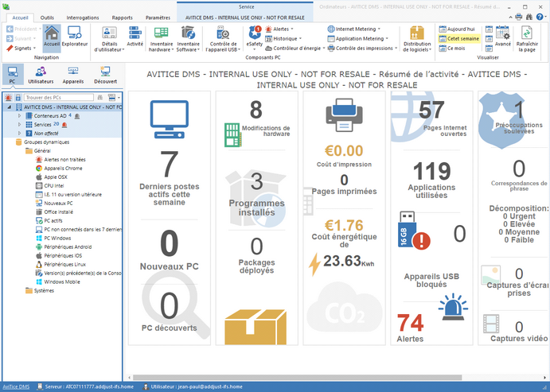Open Détails d'utilisateur
Image resolution: width=550 pixels, height=392 pixels.
[x=109, y=38]
